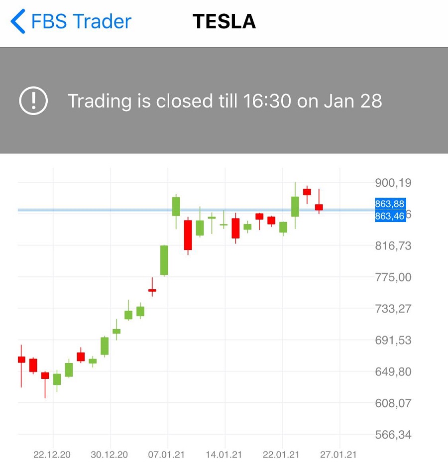Tap the exclamation warning icon
Screen dimensions: 448x476
click(33, 101)
